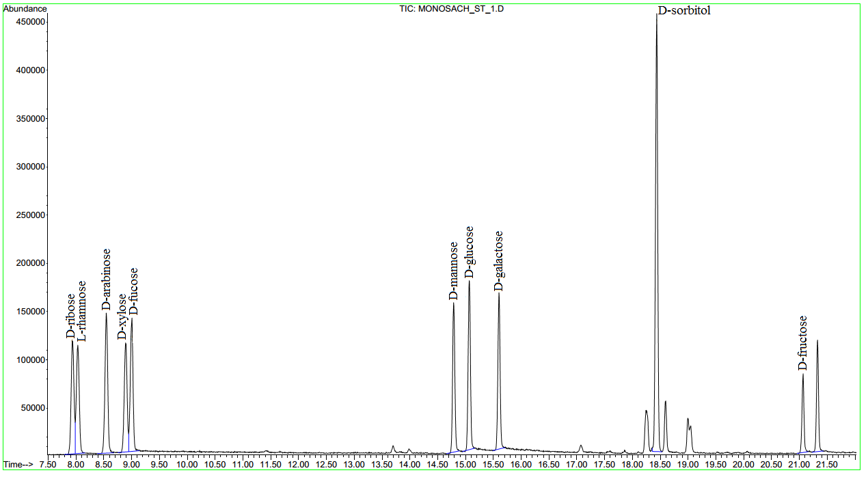Select the D-glucose peak label
Image resolution: width=868 pixels, height=477 pixels.
click(x=469, y=252)
